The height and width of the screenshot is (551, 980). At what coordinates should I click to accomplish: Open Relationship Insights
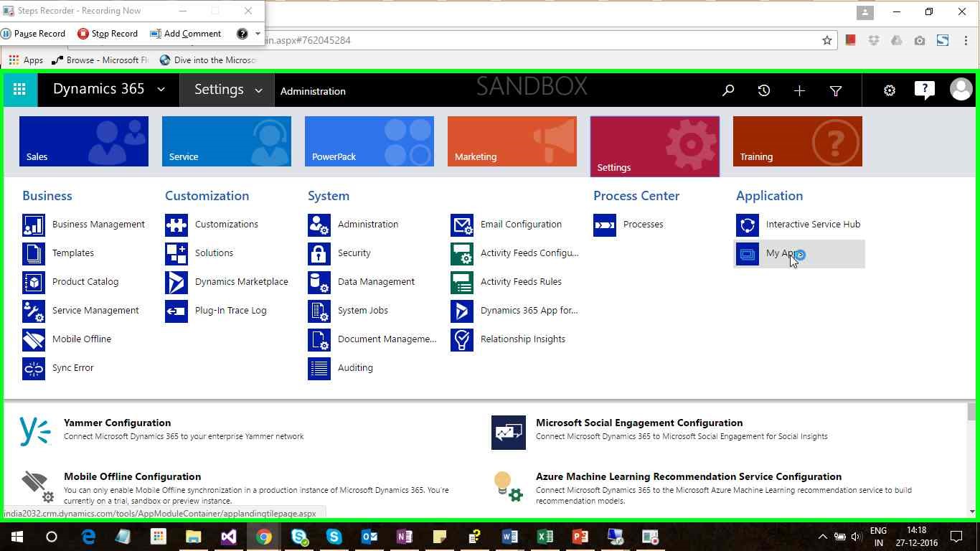(x=523, y=339)
